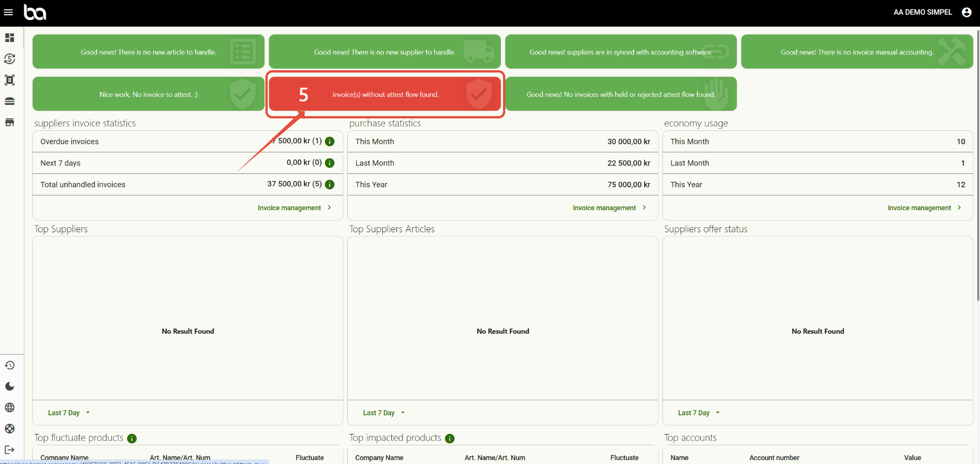Click the held or rejected attest flow card
The height and width of the screenshot is (464, 980).
pyautogui.click(x=621, y=94)
